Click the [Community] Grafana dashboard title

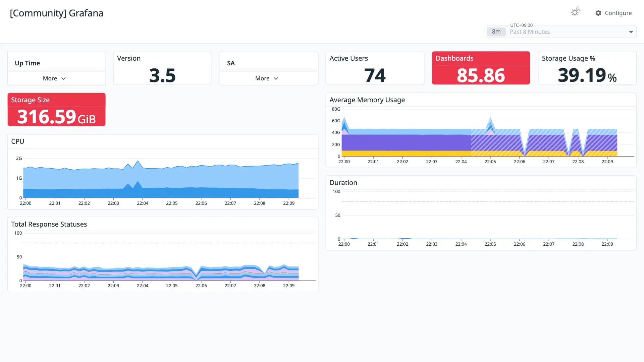[56, 13]
